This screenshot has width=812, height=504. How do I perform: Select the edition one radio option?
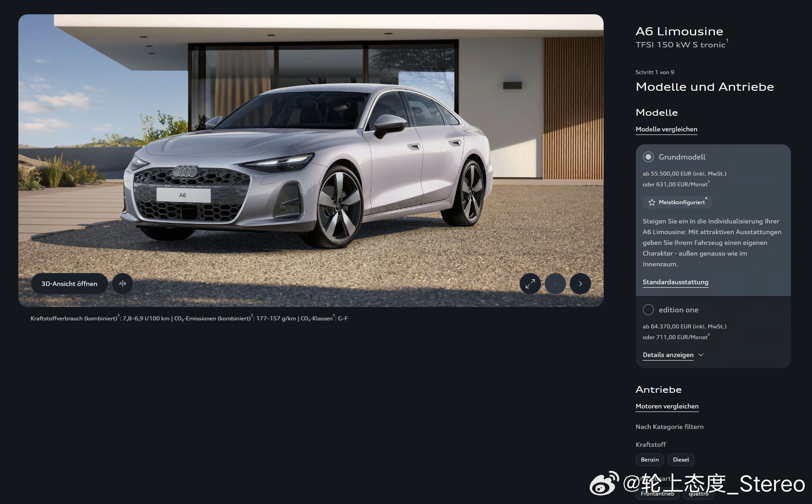[648, 310]
